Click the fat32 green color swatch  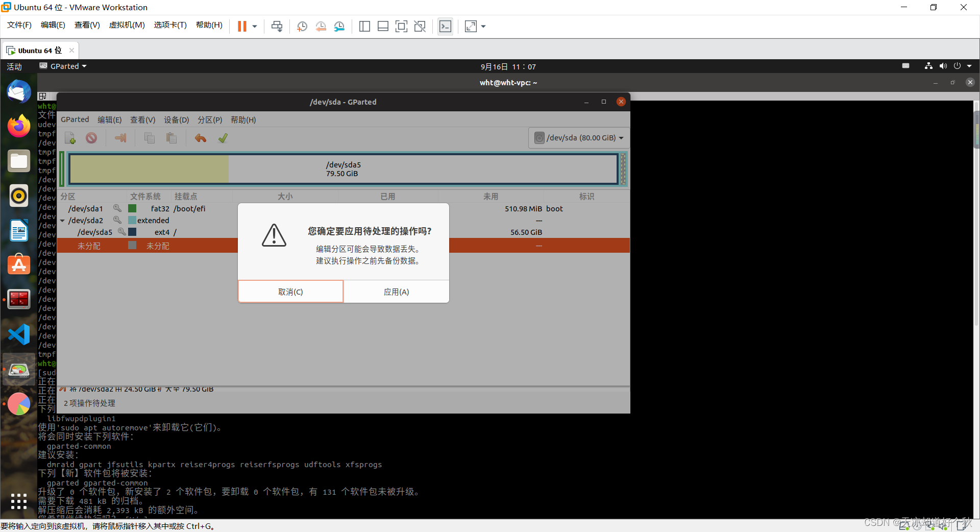(x=132, y=208)
